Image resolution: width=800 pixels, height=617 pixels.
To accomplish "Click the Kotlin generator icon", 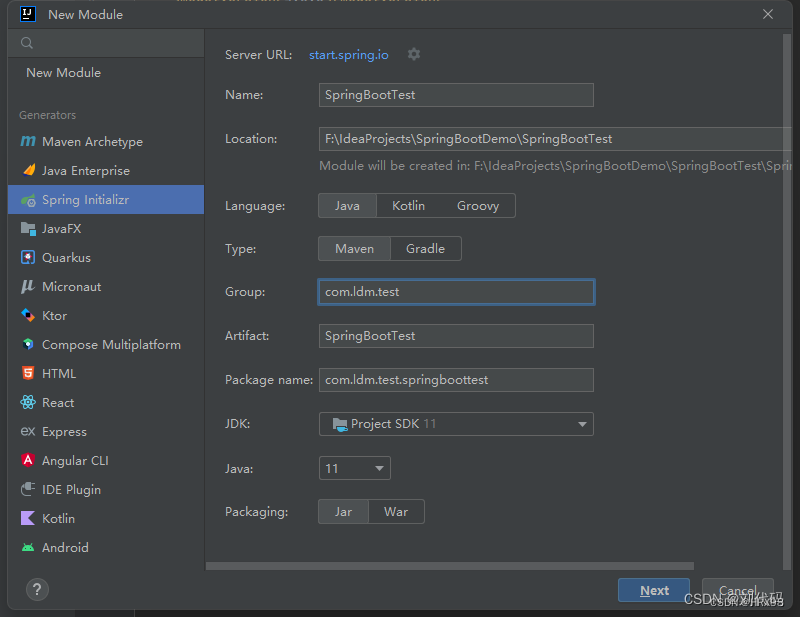I will point(28,518).
